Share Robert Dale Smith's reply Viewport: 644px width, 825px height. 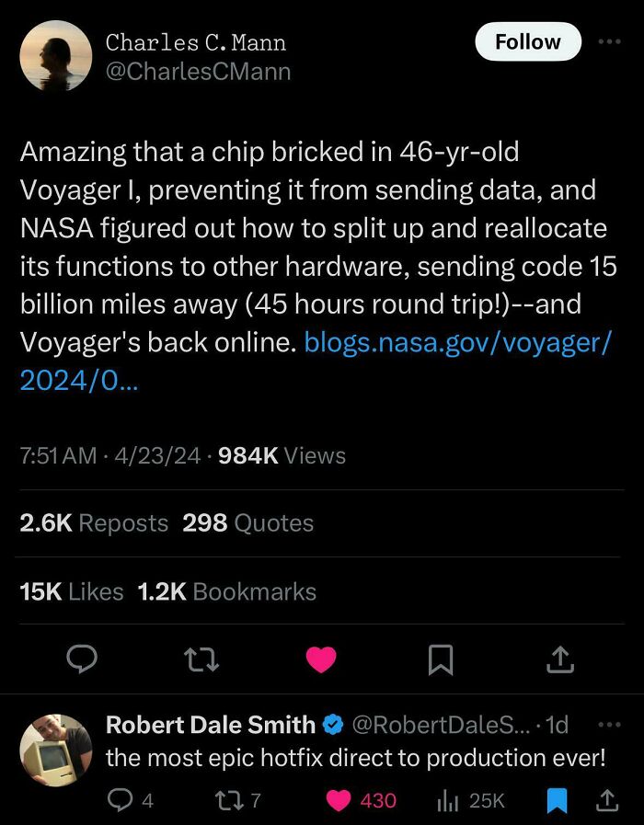(606, 800)
